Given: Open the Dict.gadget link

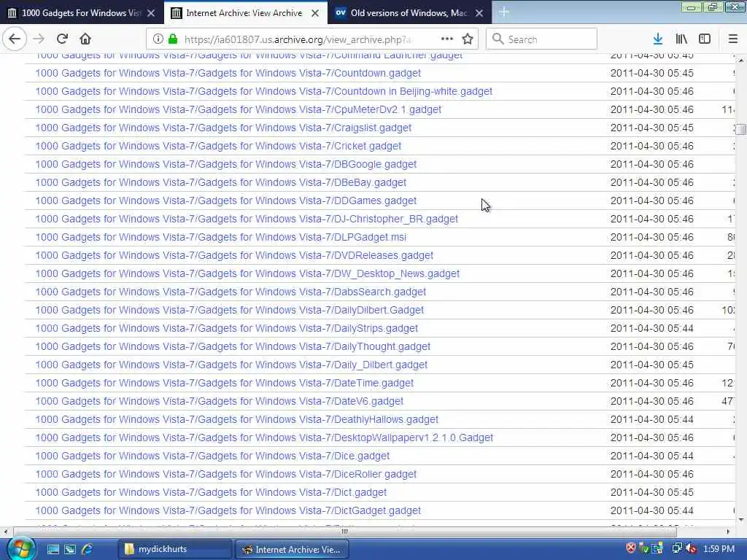Looking at the screenshot, I should click(x=211, y=492).
